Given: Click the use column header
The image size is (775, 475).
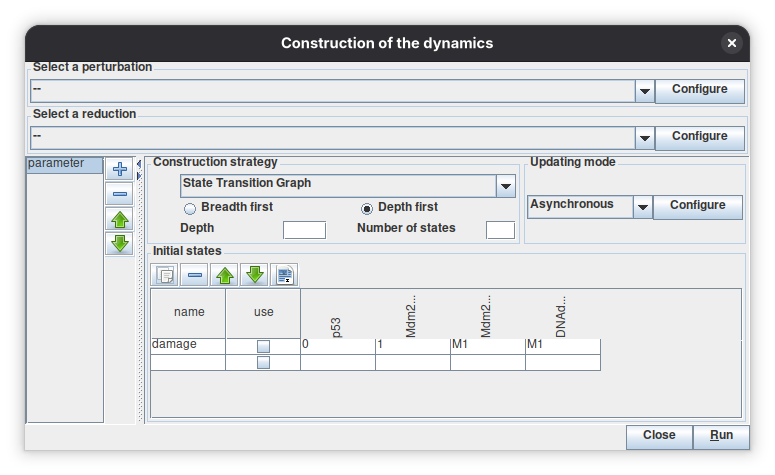Looking at the screenshot, I should pos(263,313).
